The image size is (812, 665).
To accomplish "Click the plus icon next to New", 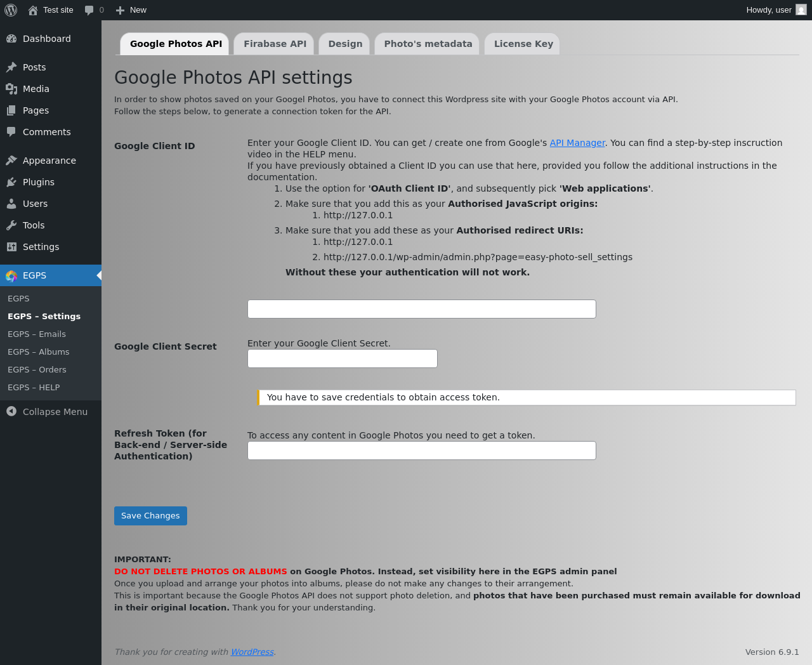I will [120, 10].
